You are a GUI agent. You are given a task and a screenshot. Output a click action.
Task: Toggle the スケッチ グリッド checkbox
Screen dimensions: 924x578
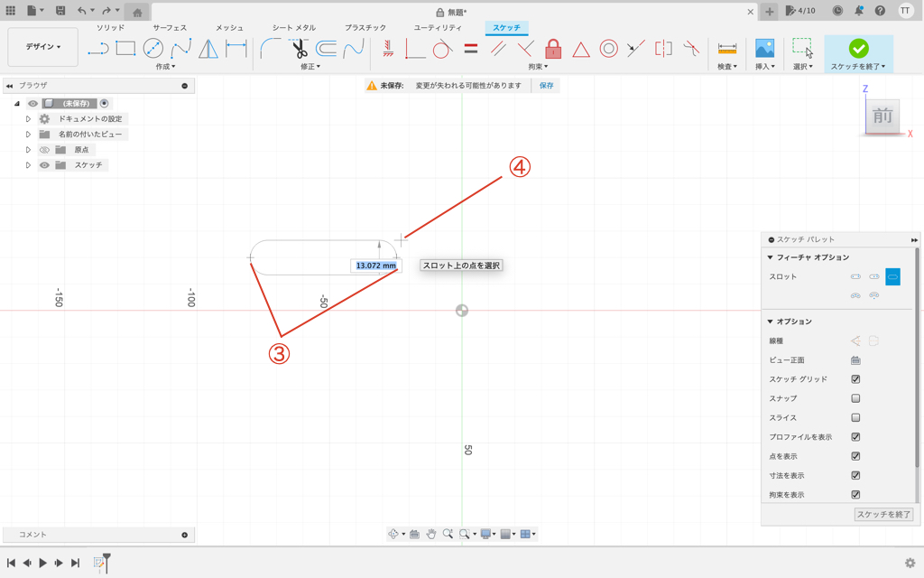coord(855,379)
